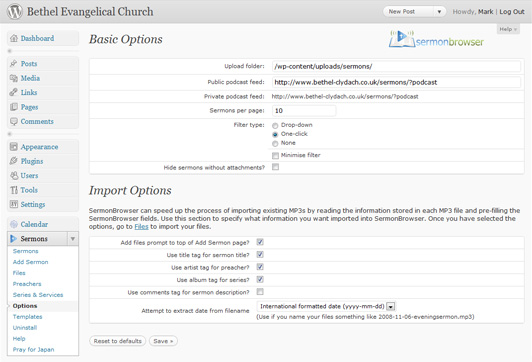Open Pages menu item
Image resolution: width=532 pixels, height=362 pixels.
tap(29, 107)
